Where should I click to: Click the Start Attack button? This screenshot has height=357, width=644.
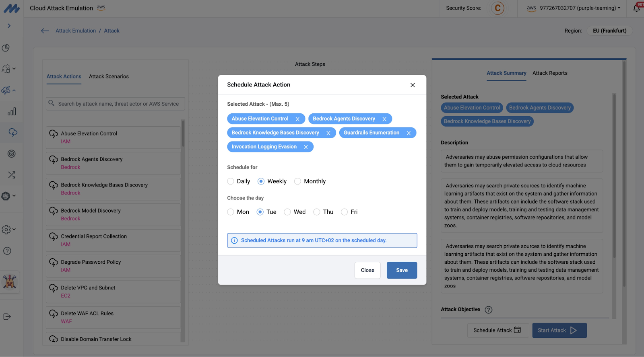click(x=559, y=330)
